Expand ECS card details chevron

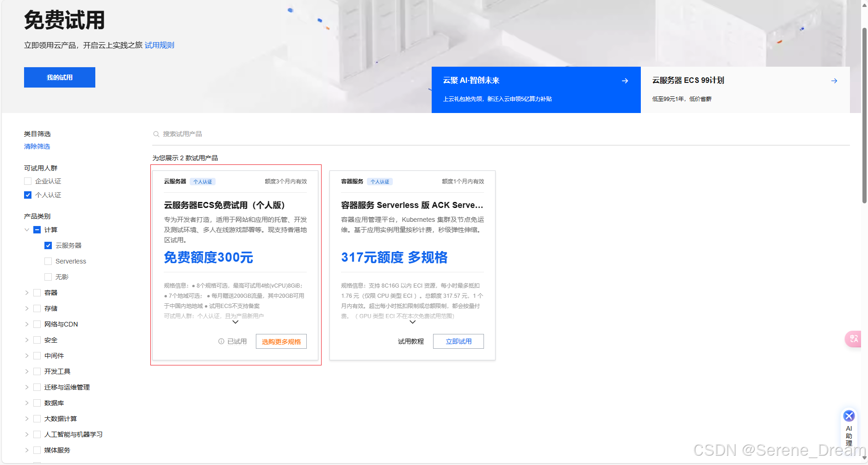coord(235,322)
